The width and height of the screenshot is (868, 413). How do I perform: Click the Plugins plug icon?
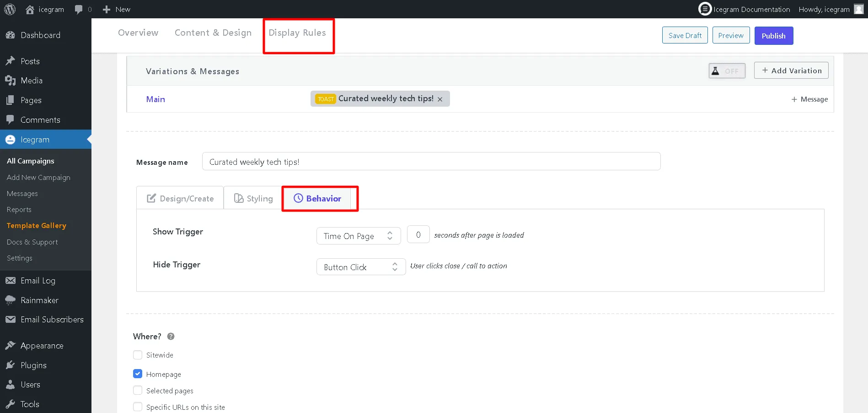[x=11, y=365]
